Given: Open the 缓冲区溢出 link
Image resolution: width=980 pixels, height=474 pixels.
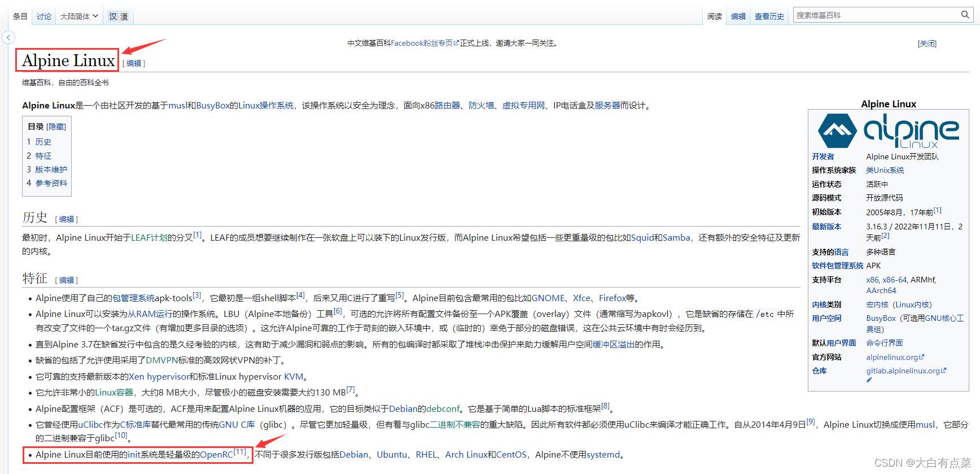Looking at the screenshot, I should click(x=613, y=344).
